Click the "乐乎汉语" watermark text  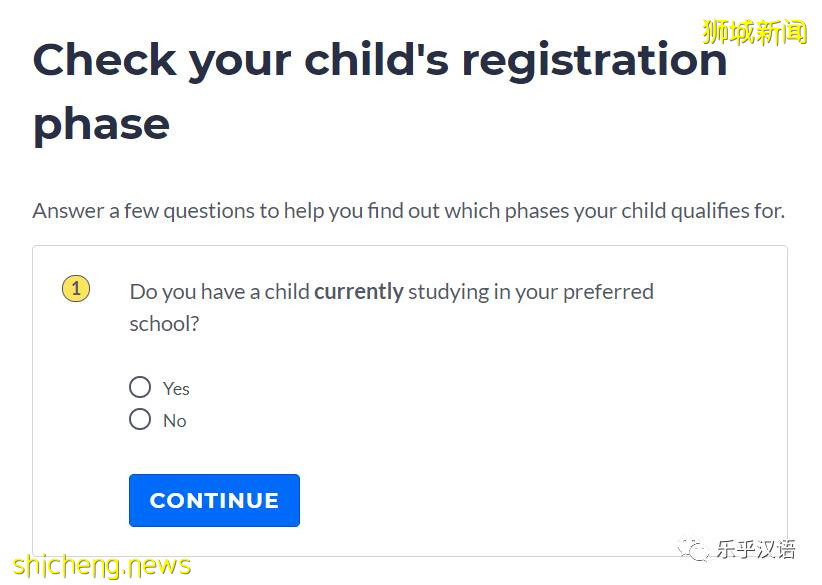click(x=755, y=549)
